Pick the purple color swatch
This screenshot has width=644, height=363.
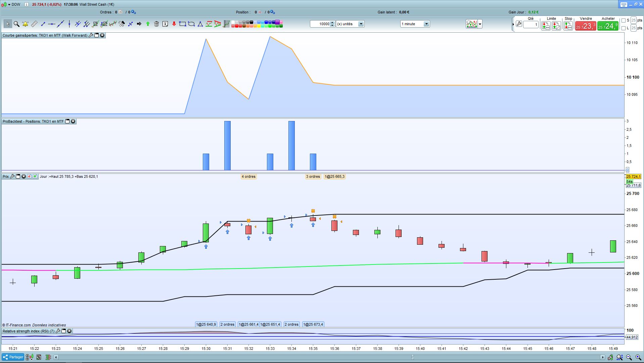point(278,22)
